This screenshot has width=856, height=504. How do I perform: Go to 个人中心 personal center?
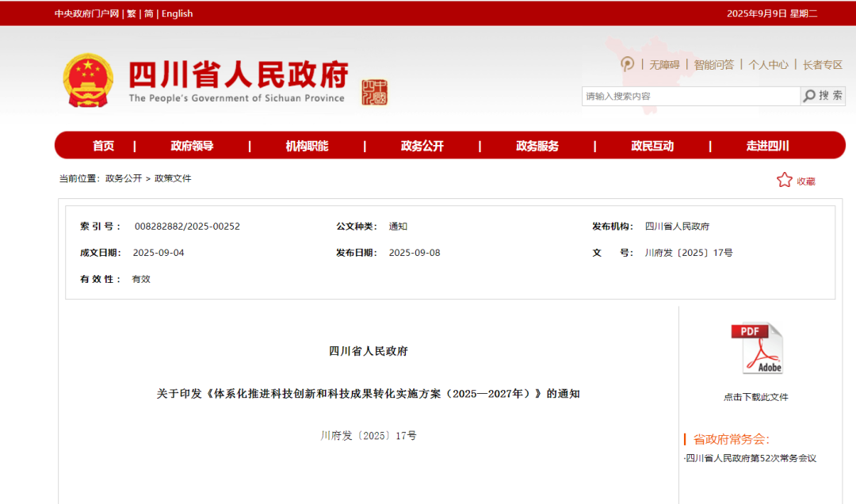[769, 65]
